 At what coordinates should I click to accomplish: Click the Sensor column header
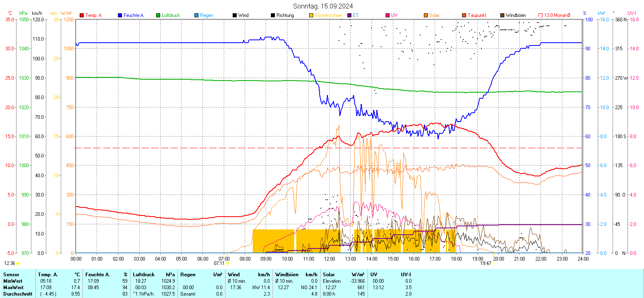pyautogui.click(x=11, y=275)
